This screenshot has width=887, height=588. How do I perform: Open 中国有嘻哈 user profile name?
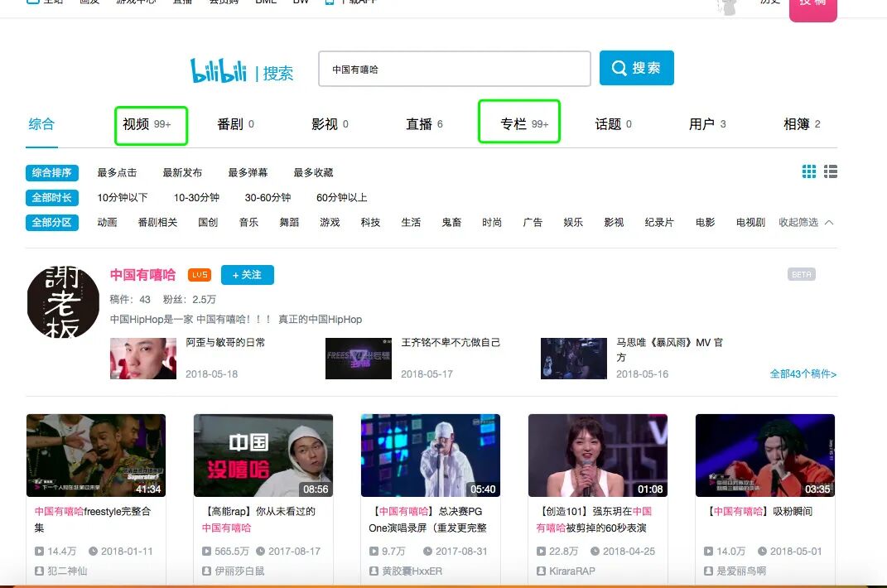click(x=143, y=275)
